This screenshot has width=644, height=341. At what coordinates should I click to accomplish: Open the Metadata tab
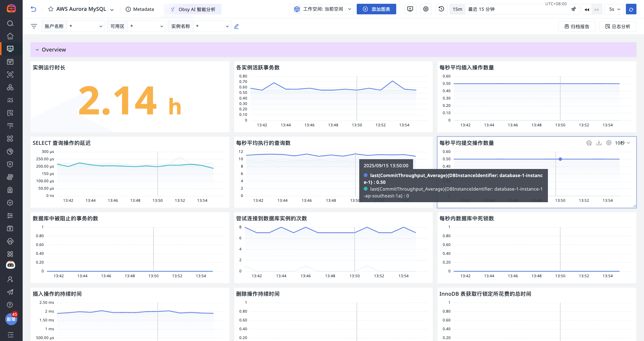point(140,9)
